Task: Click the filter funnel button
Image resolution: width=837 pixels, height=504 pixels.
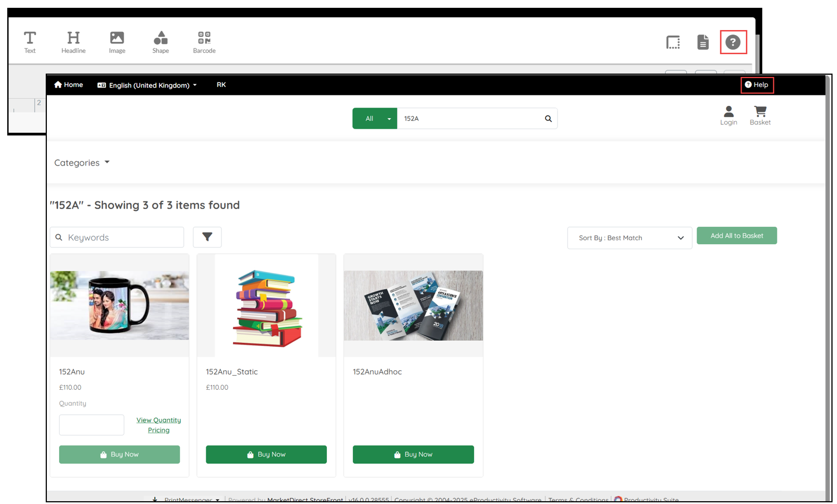Action: pyautogui.click(x=207, y=237)
